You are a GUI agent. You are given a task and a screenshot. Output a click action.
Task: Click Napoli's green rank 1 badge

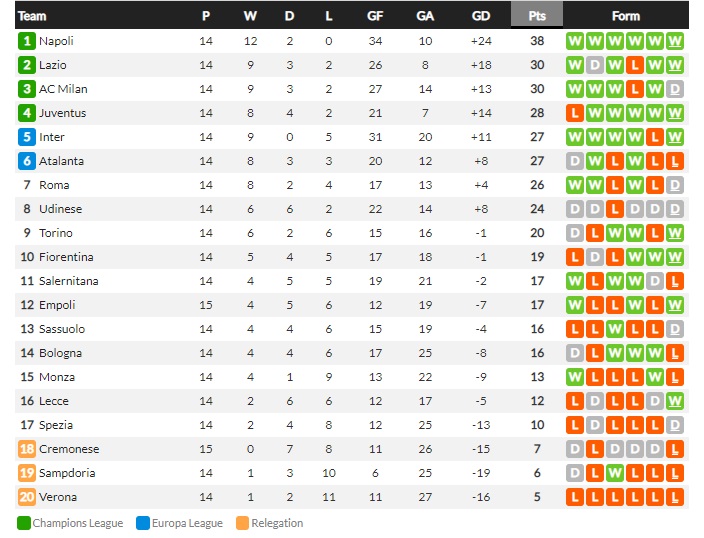(26, 41)
